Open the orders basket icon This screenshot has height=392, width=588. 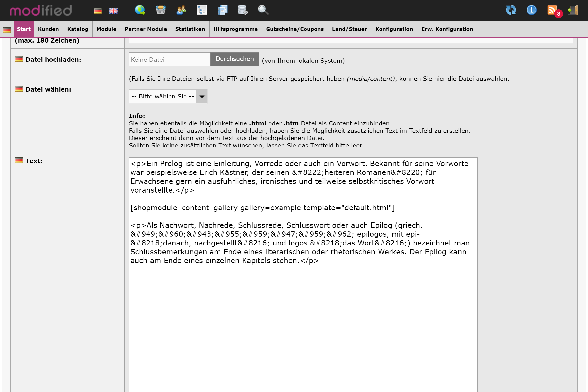(x=160, y=10)
